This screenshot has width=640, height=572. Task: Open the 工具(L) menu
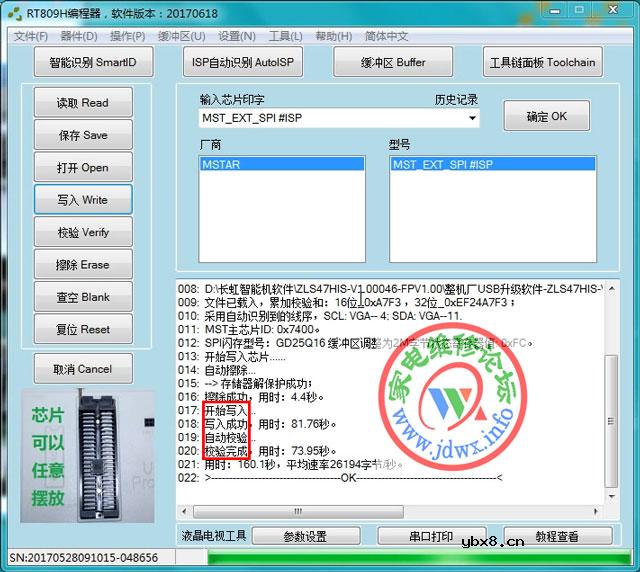coord(286,36)
